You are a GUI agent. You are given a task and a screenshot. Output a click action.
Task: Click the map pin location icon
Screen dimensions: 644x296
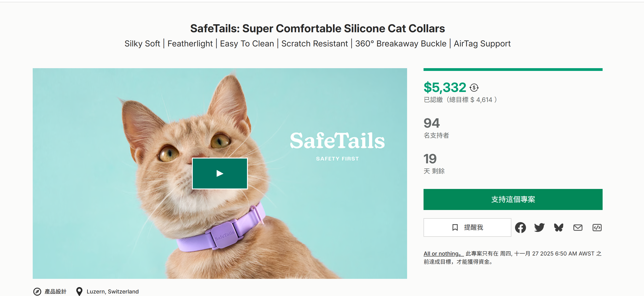point(79,291)
